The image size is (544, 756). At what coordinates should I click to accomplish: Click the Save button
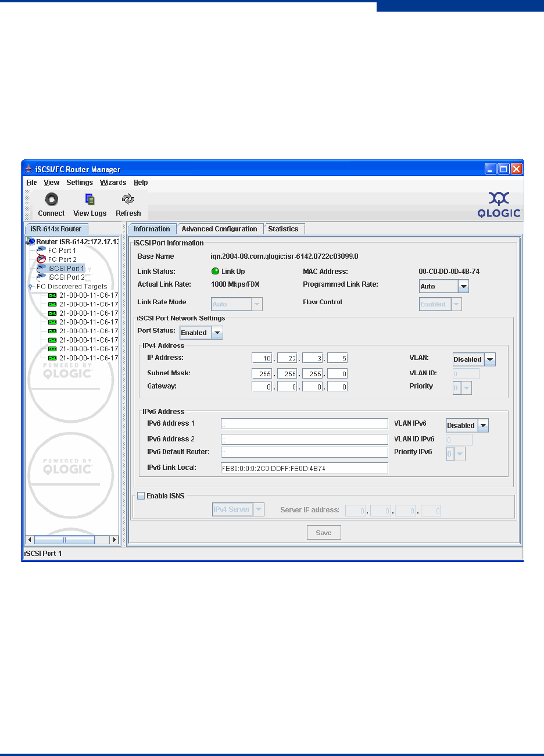point(324,533)
